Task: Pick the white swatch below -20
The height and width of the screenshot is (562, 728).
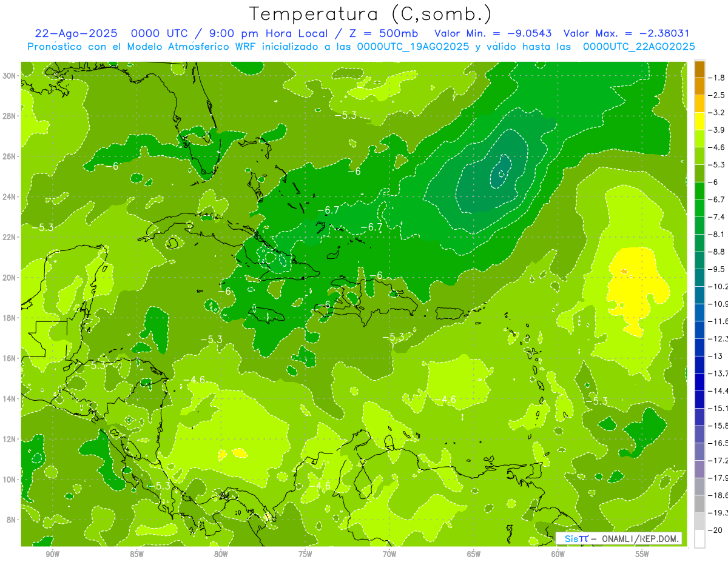Action: (x=700, y=539)
